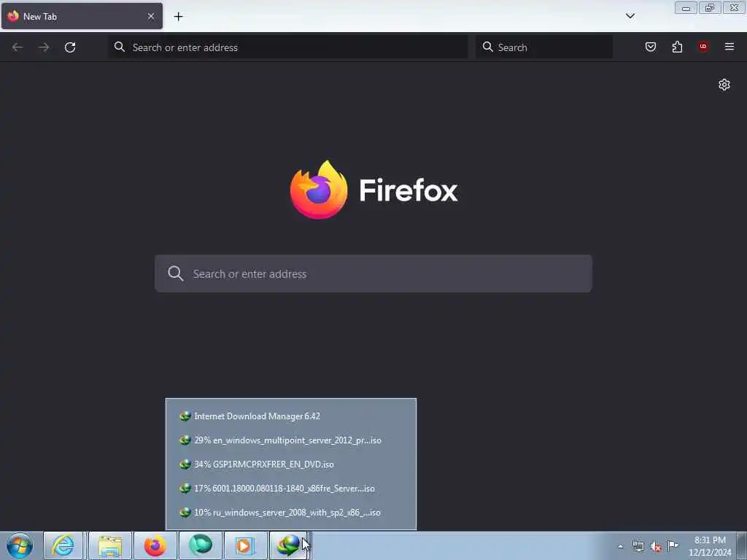Open Internet Download Manager 6.42 window
This screenshot has width=747, height=560.
pos(290,416)
